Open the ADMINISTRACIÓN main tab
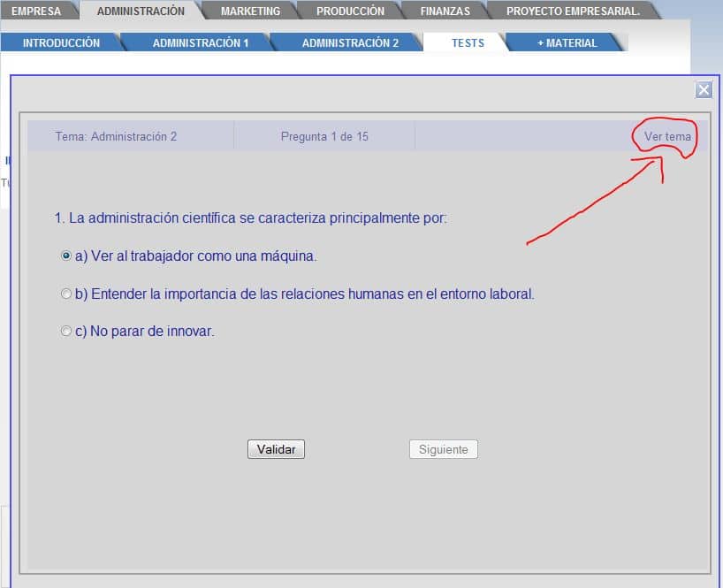Viewport: 723px width, 588px height. point(141,11)
